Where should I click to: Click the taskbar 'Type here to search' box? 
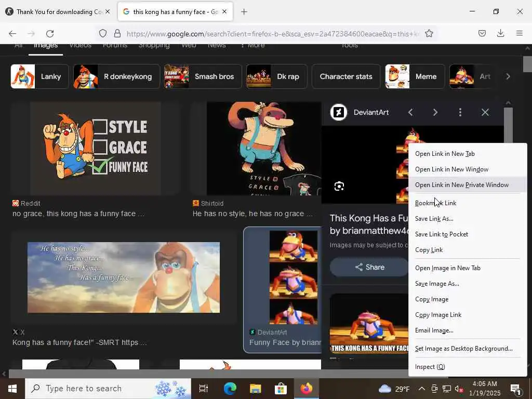108,389
